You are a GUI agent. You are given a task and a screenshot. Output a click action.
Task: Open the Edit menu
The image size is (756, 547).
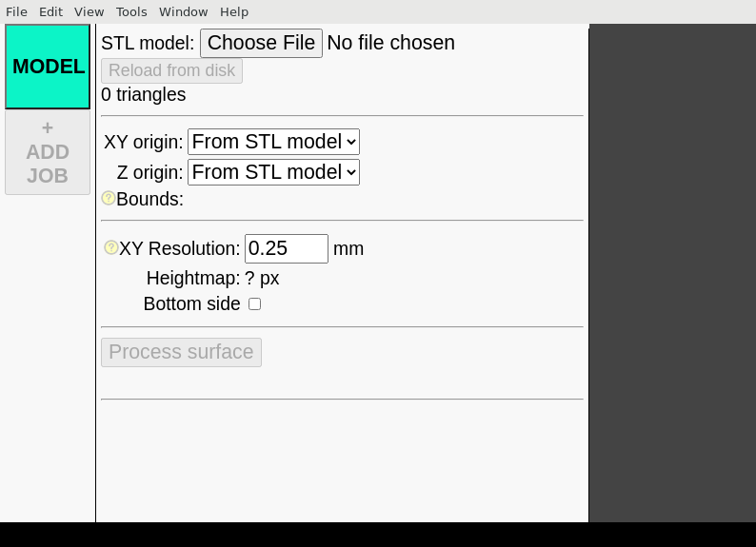tap(50, 11)
